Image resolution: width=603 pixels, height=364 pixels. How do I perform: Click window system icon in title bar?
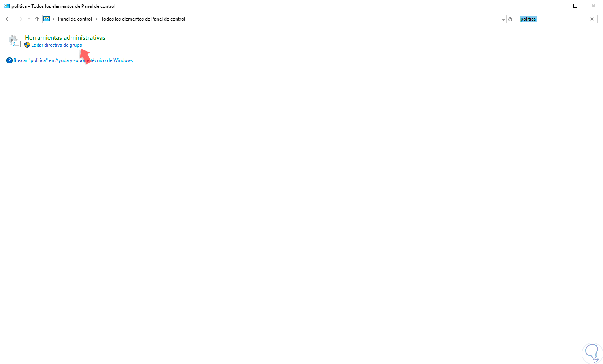click(7, 6)
